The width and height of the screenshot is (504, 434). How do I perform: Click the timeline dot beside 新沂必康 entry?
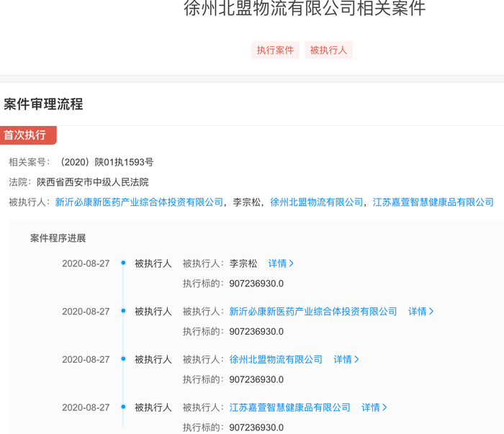(x=123, y=311)
